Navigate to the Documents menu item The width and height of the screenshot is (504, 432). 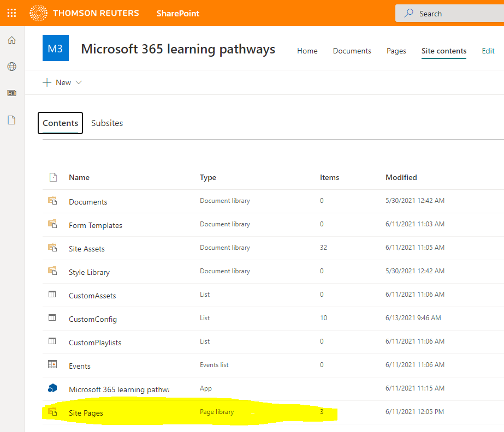pos(352,51)
